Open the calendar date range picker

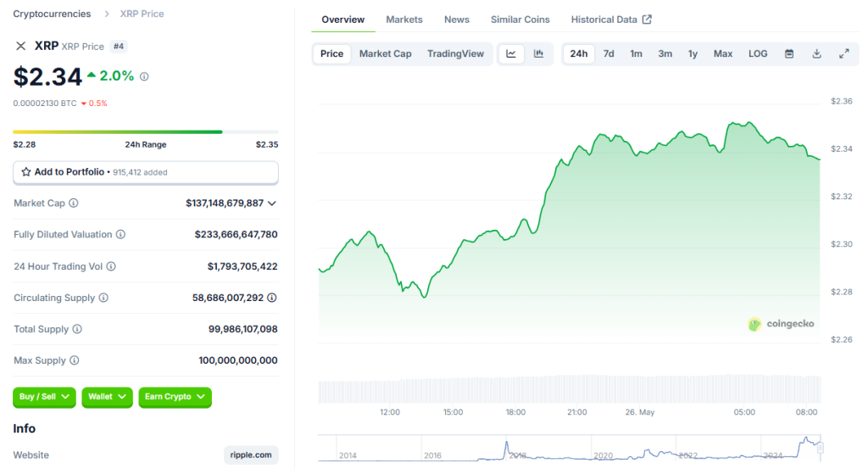click(789, 53)
